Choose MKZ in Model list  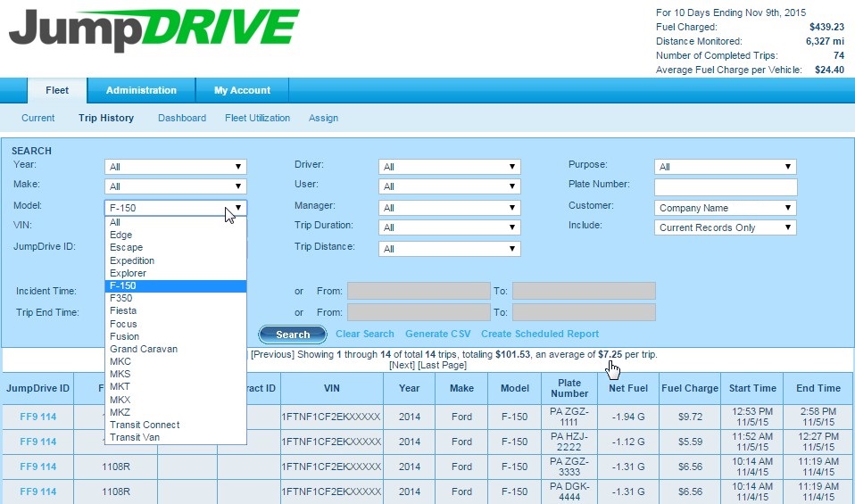coord(176,412)
